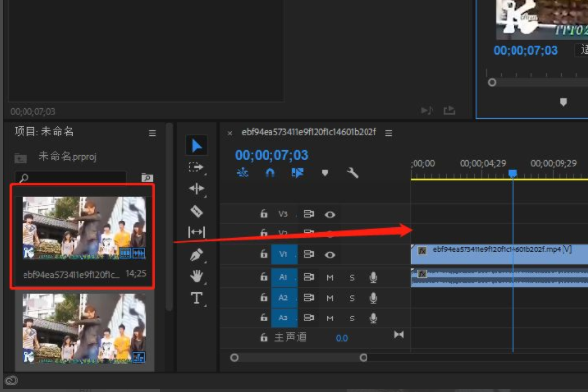Screen dimensions: 588x392
Task: Hide V3 track output with eye icon
Action: [330, 213]
